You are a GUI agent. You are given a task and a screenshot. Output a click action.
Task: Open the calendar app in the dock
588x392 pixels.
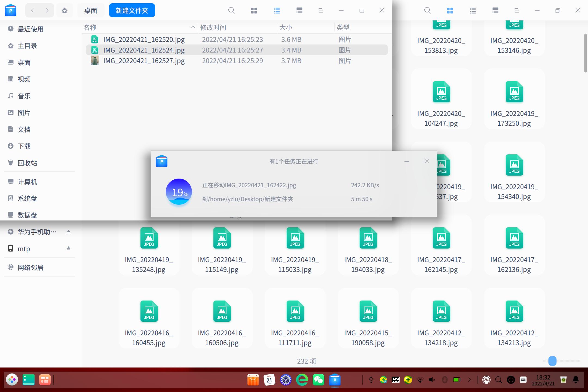(x=269, y=379)
